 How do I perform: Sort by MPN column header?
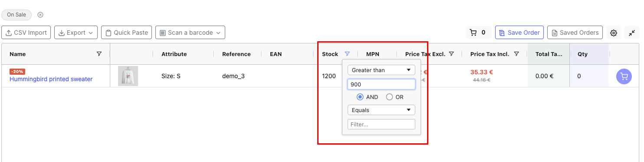coord(373,54)
